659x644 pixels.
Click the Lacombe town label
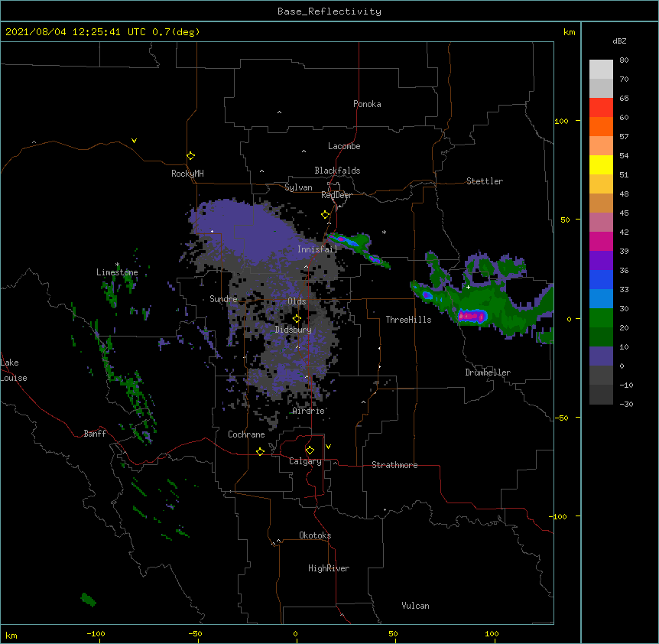(x=344, y=146)
